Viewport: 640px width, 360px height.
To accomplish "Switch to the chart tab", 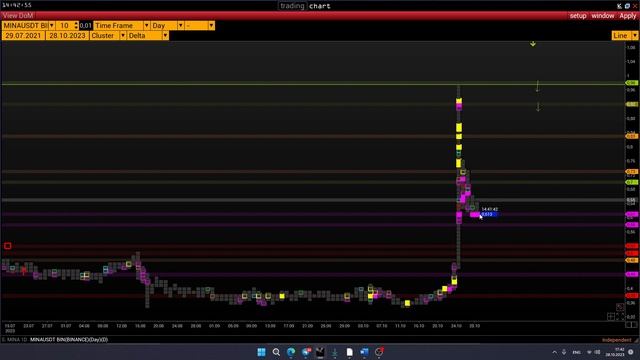I will [x=320, y=6].
